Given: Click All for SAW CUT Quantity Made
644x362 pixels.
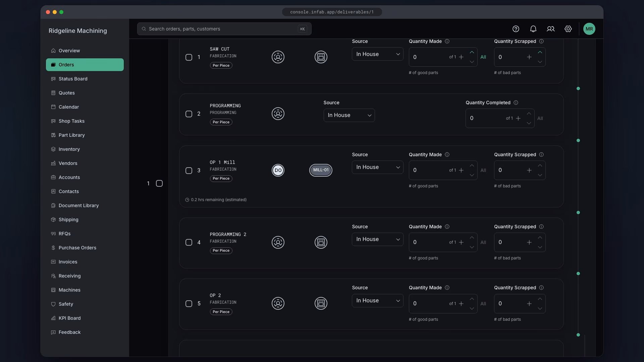Looking at the screenshot, I should tap(483, 57).
